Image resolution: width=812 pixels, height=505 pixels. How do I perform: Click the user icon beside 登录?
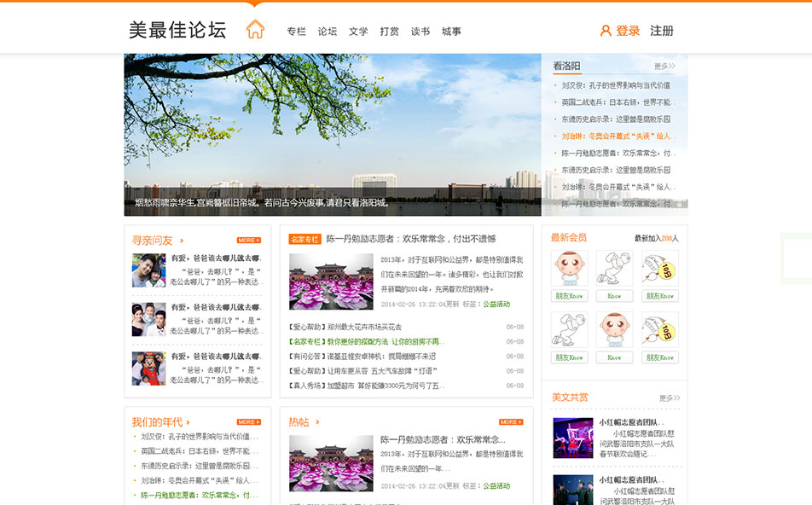606,31
